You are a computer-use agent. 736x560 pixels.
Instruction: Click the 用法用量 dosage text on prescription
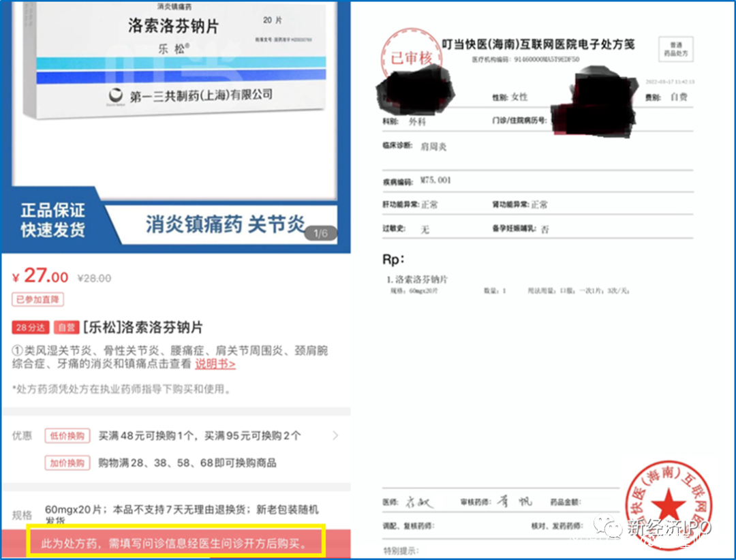(x=578, y=291)
